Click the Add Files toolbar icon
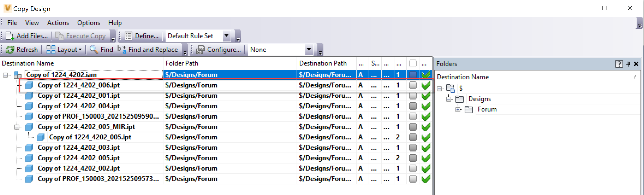The width and height of the screenshot is (644, 195). pyautogui.click(x=10, y=36)
